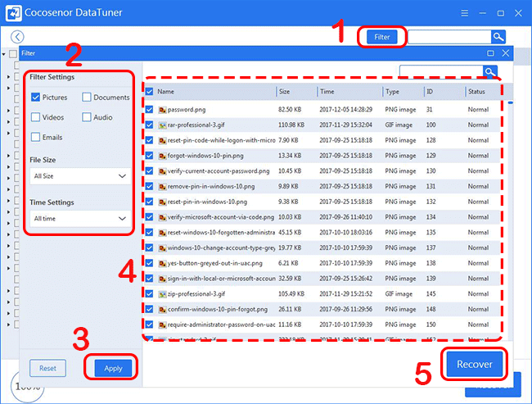Enable the Audio filter checkbox
This screenshot has height=404, width=532.
pyautogui.click(x=87, y=117)
